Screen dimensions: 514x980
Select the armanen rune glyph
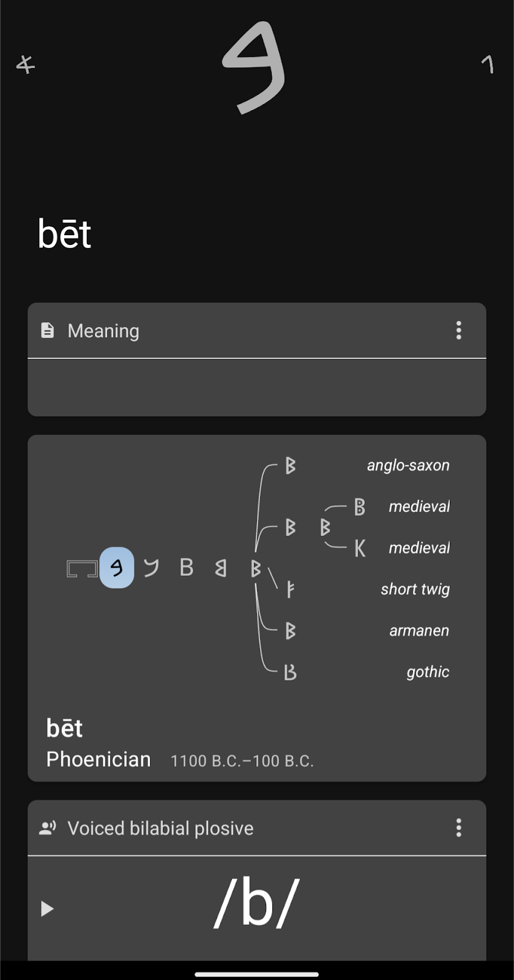click(290, 630)
